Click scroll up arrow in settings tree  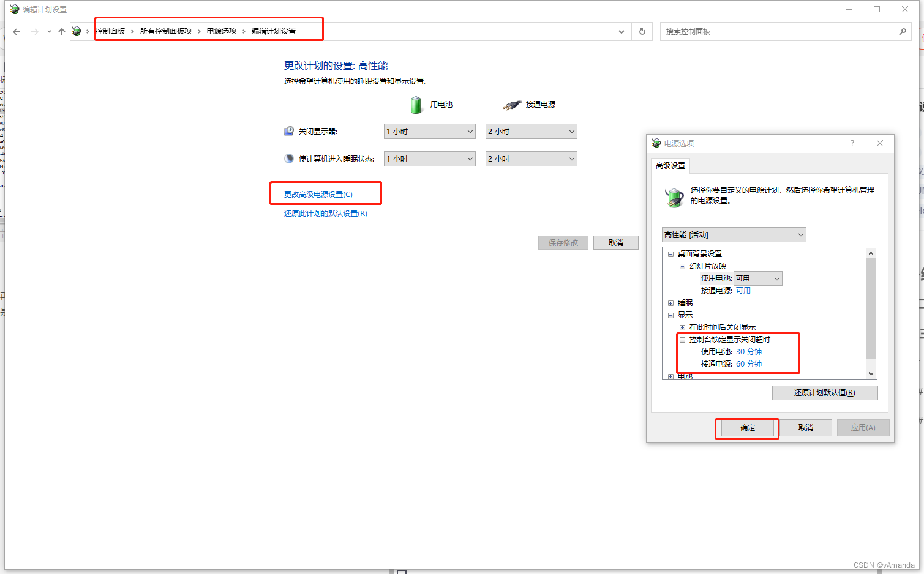click(871, 253)
